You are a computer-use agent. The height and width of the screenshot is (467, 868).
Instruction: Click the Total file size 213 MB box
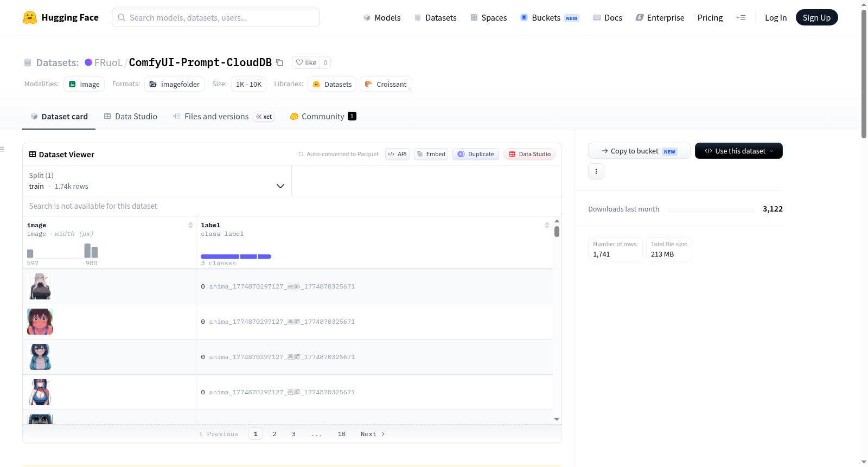pos(669,250)
